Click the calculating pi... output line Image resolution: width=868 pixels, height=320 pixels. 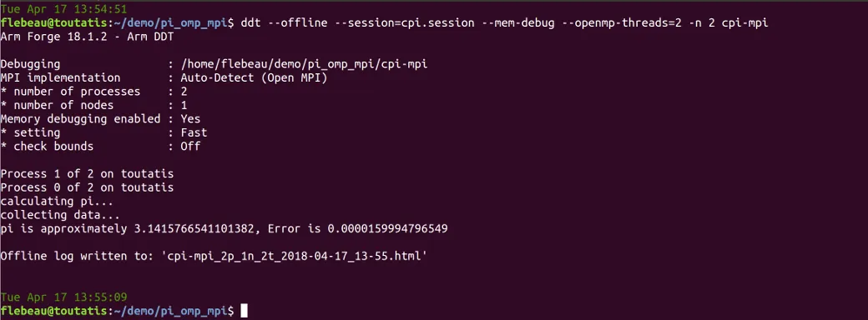pos(57,201)
